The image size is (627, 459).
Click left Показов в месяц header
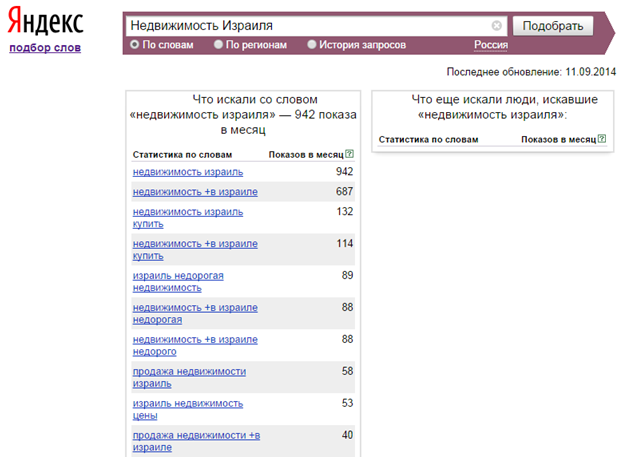(306, 155)
